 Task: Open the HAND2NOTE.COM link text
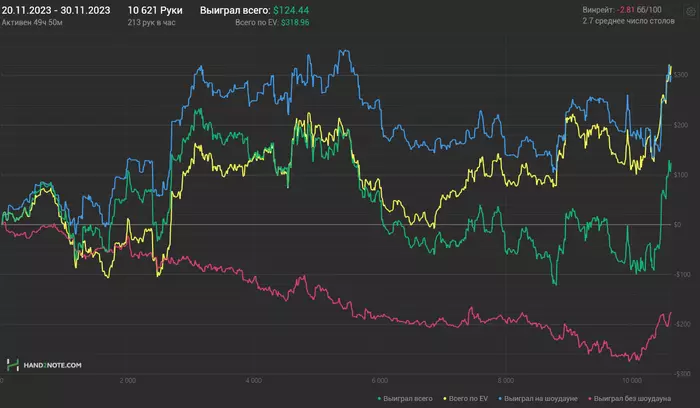click(x=53, y=366)
